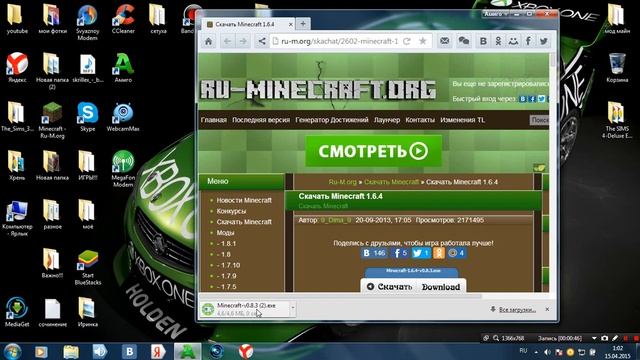Open downloaded Minecraft-v0.8.3 (2).exe item
Image resolution: width=640 pixels, height=360 pixels.
(245, 309)
